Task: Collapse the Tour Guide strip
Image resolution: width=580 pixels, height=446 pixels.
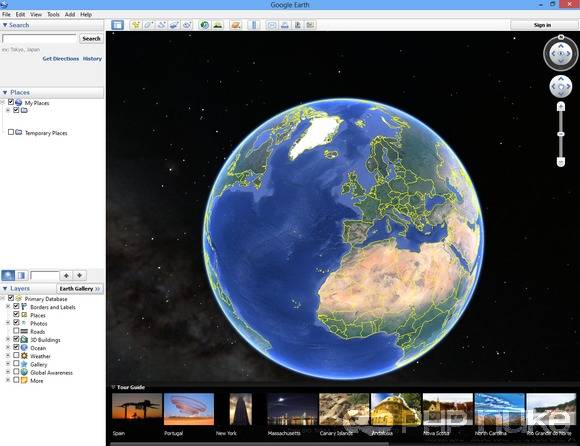Action: [113, 387]
